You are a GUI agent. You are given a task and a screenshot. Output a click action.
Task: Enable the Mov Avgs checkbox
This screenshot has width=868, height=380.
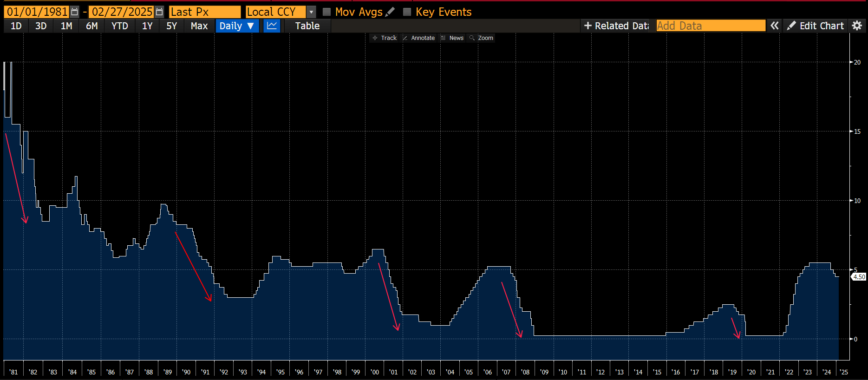tap(327, 12)
